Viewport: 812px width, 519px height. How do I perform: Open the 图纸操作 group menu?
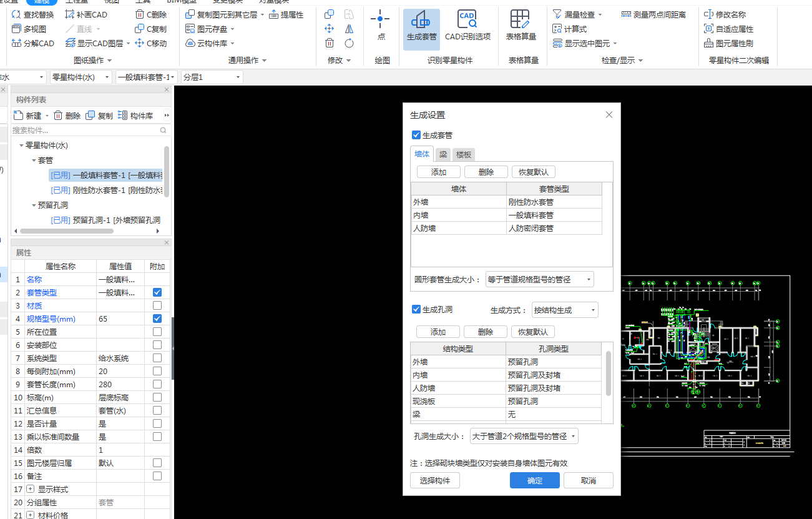click(93, 61)
